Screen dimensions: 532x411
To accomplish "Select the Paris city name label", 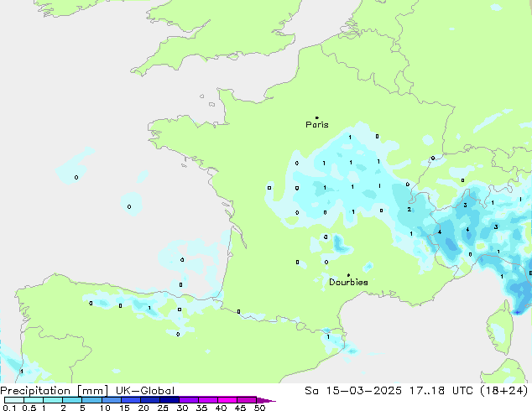I will coord(317,125).
